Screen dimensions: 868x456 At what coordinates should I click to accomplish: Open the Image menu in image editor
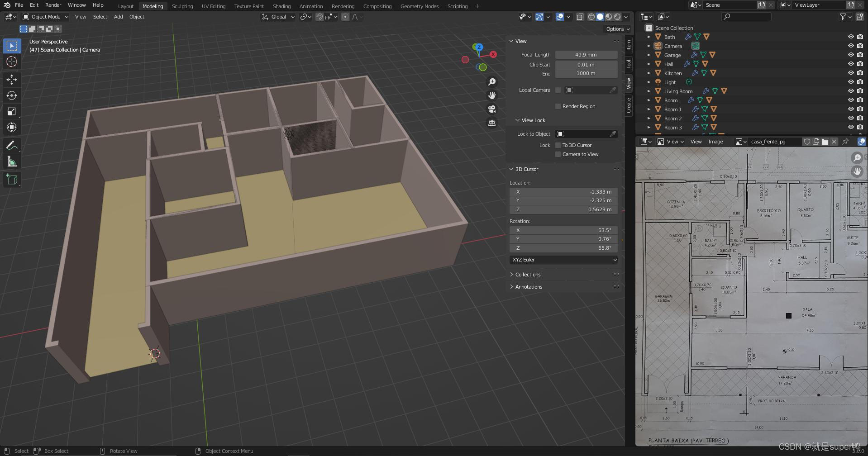click(715, 142)
